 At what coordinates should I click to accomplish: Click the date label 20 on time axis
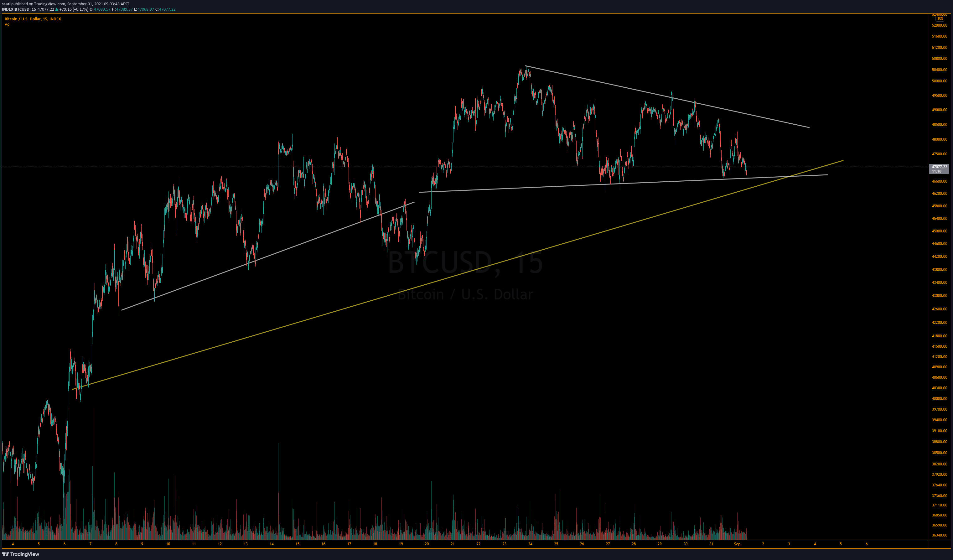[427, 544]
